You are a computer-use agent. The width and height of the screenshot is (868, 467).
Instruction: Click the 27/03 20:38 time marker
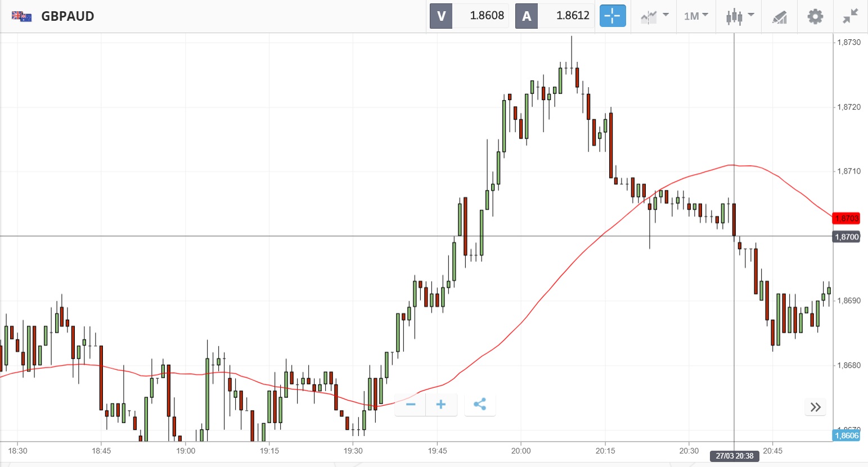pyautogui.click(x=734, y=456)
